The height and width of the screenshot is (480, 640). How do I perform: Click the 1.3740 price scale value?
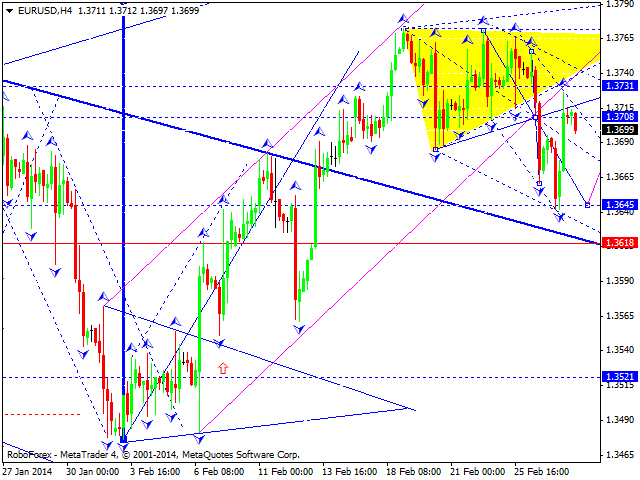620,73
